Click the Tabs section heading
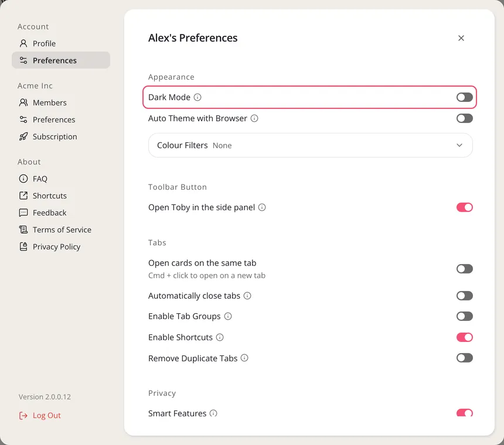 pos(157,242)
